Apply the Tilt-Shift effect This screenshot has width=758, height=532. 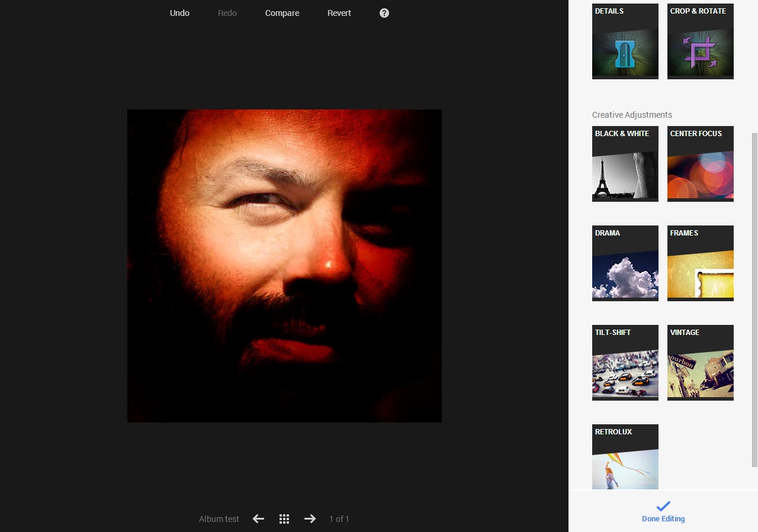coord(625,363)
